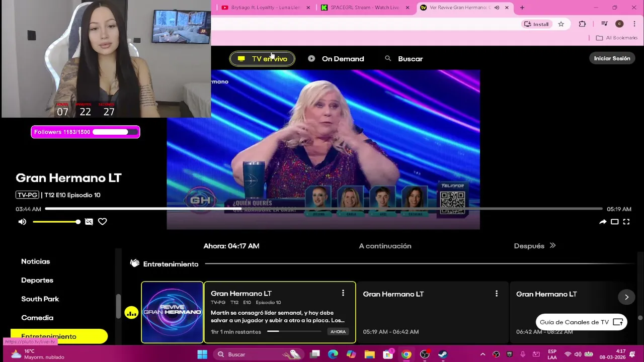The height and width of the screenshot is (362, 644).
Task: Close the SPACEGRL Stream tab
Action: pyautogui.click(x=408, y=8)
